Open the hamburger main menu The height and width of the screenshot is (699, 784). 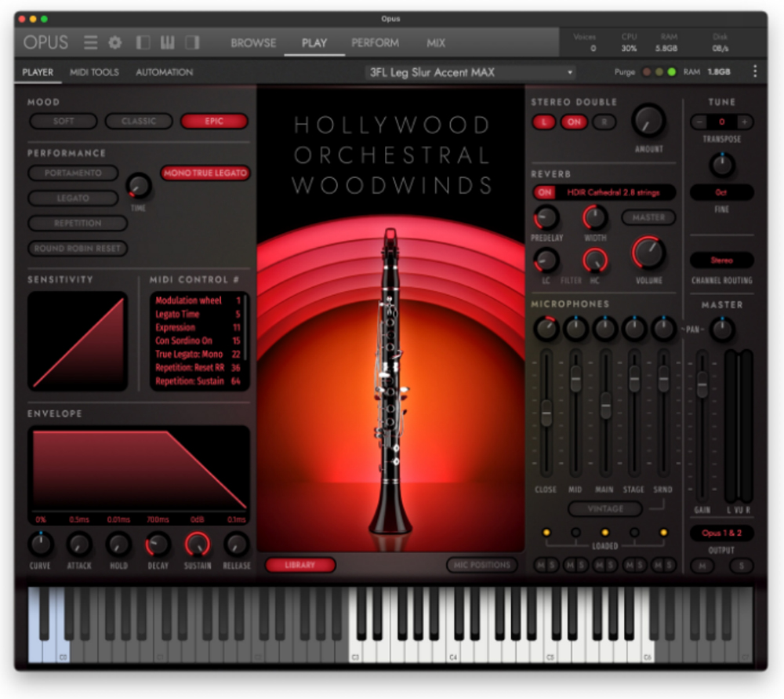90,42
